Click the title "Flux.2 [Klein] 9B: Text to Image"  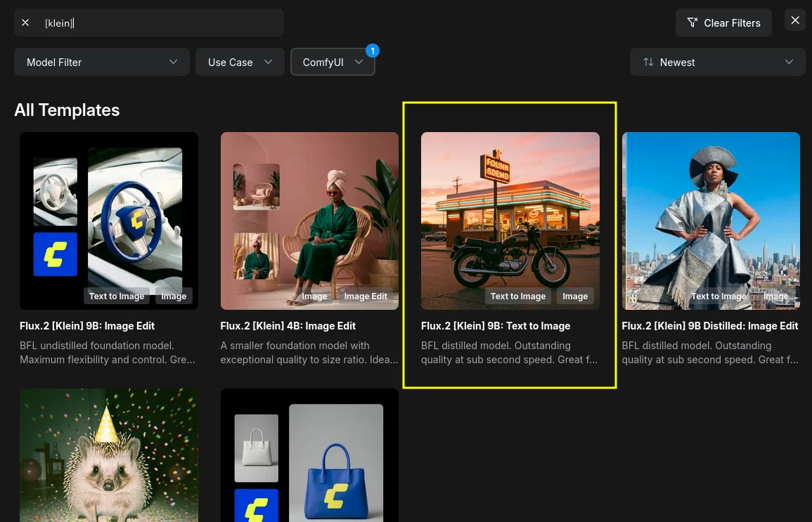pyautogui.click(x=496, y=326)
